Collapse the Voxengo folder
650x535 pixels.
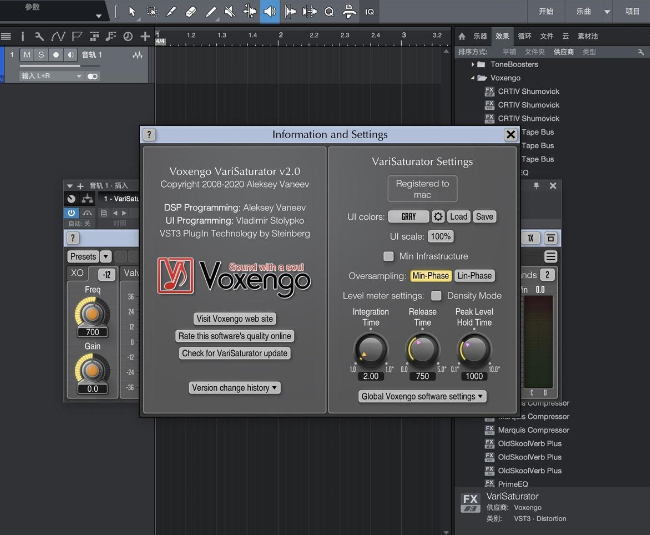[x=473, y=78]
